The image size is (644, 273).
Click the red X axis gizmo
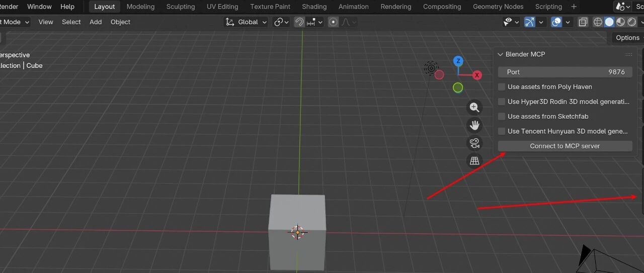coord(477,75)
